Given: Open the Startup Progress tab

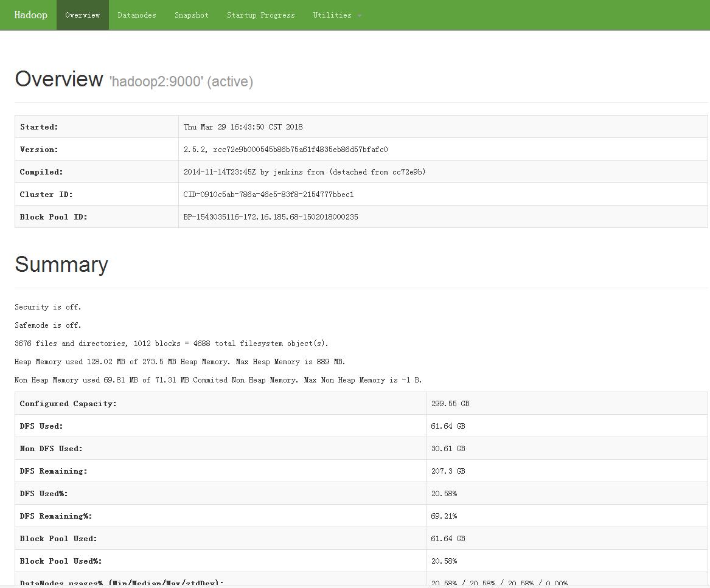Looking at the screenshot, I should tap(261, 15).
